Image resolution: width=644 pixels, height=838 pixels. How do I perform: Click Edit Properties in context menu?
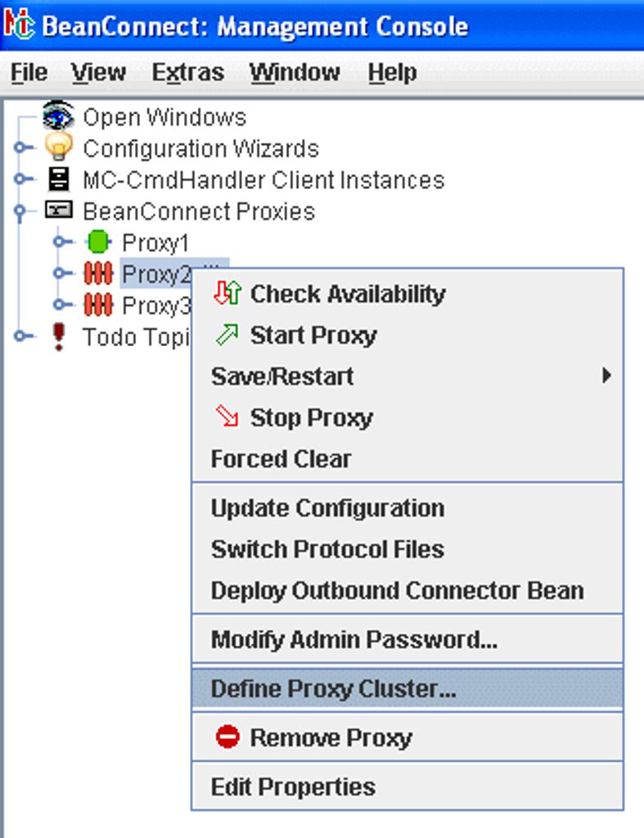[293, 787]
